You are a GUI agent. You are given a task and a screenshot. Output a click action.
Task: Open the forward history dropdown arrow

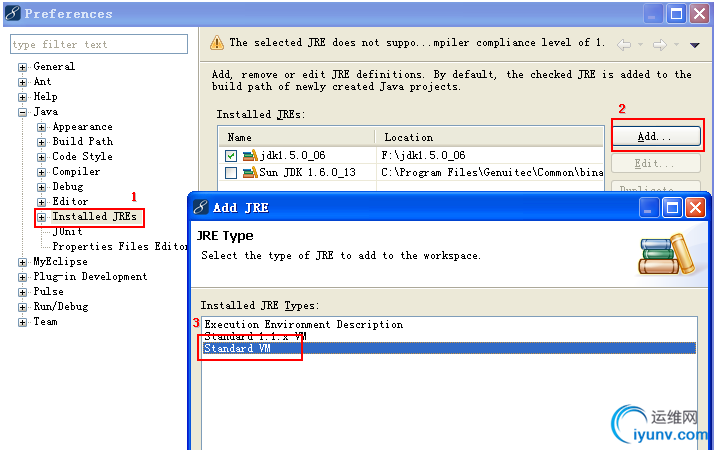tap(677, 45)
